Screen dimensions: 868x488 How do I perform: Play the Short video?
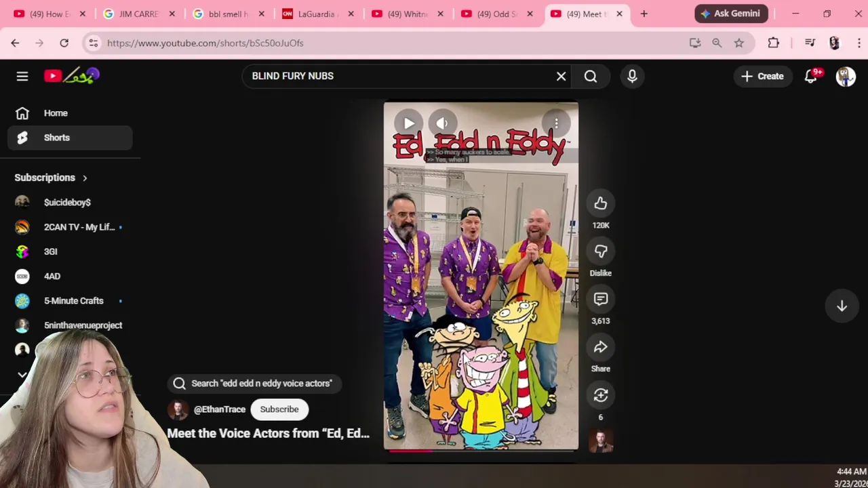[x=408, y=123]
